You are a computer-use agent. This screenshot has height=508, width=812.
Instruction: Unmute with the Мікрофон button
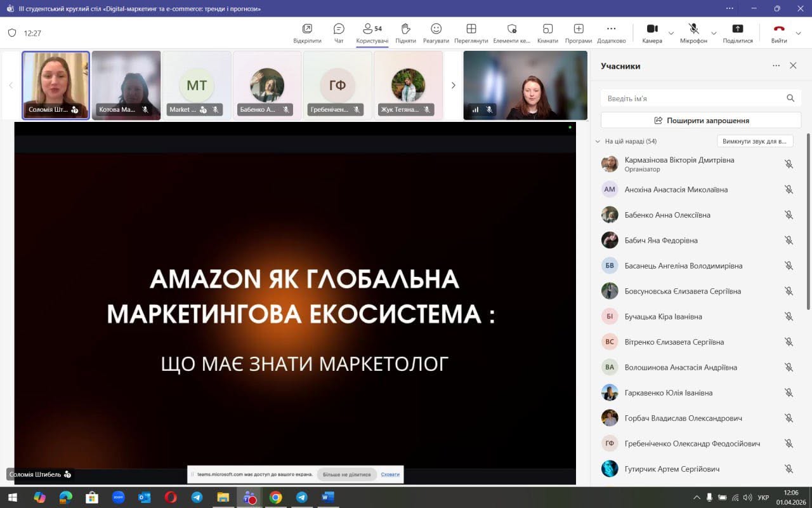pyautogui.click(x=693, y=33)
